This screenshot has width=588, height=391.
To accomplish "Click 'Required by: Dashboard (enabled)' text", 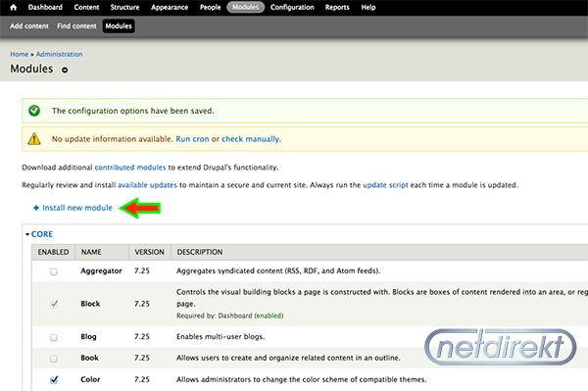I will click(230, 316).
